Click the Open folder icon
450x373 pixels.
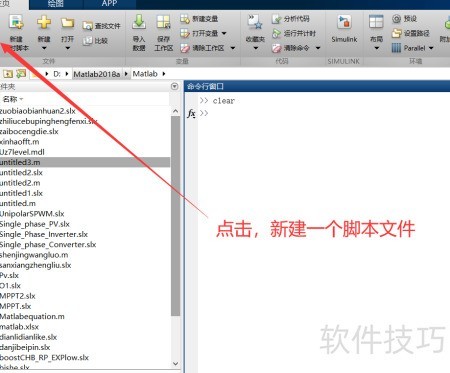click(68, 23)
